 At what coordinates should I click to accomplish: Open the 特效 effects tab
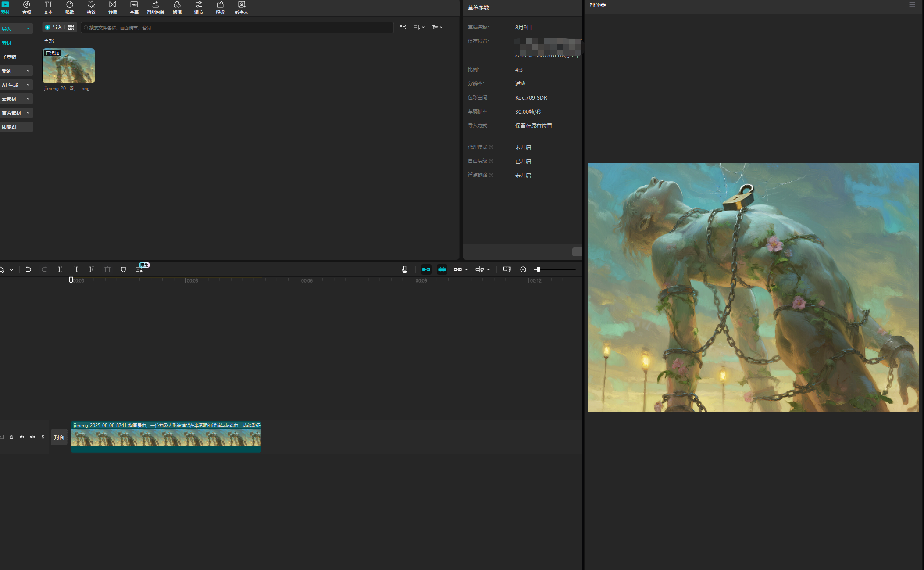(x=91, y=7)
